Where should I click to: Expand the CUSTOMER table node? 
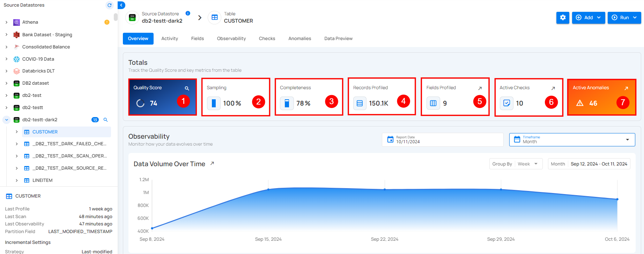click(x=16, y=132)
